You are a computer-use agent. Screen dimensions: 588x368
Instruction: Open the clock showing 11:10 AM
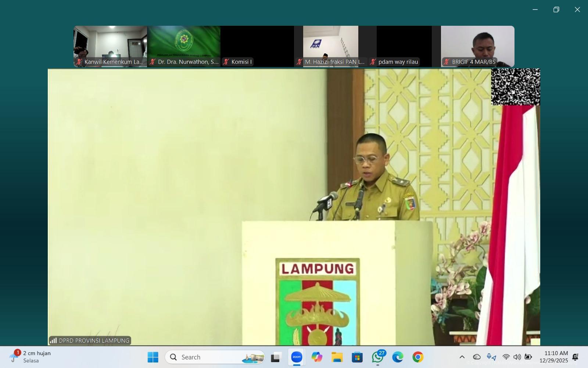pyautogui.click(x=553, y=357)
